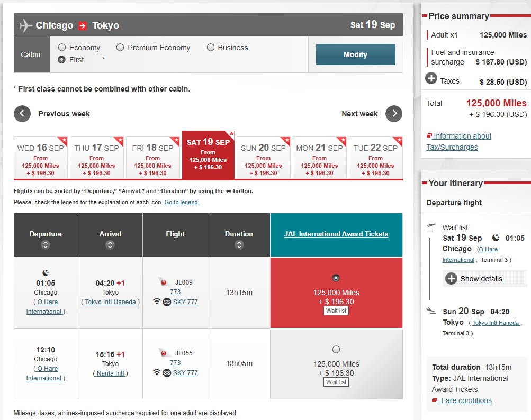Open the Narita Intl arrival link
The width and height of the screenshot is (531, 420).
(x=111, y=373)
